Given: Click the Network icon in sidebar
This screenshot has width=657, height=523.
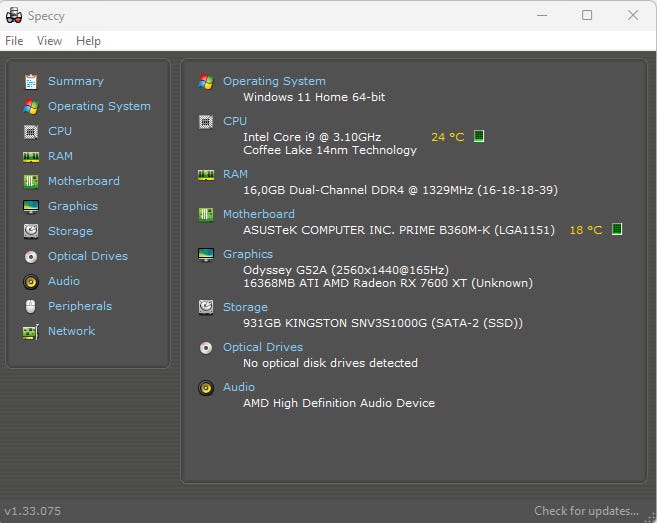Looking at the screenshot, I should coord(30,331).
